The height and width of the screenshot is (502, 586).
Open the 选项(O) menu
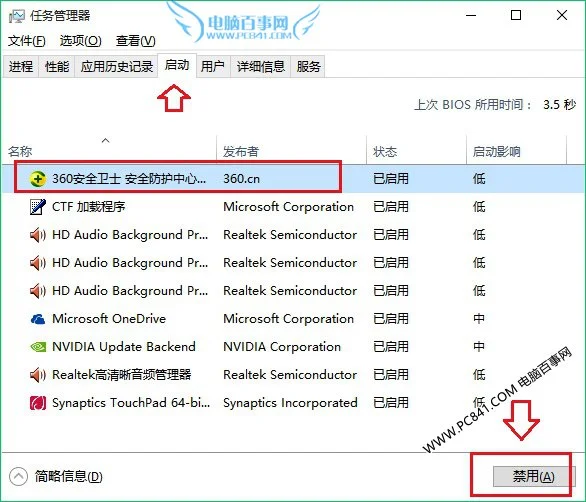click(x=80, y=40)
